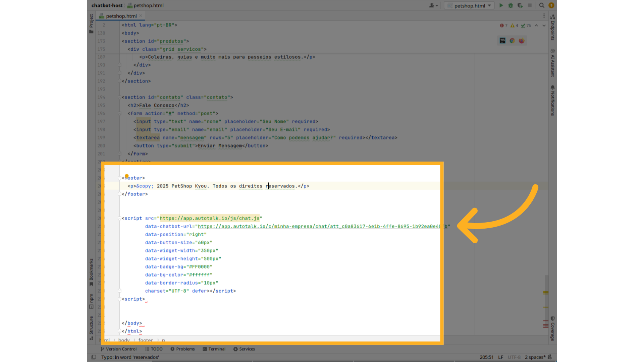Open editor tab options three-dot menu
Screen dimensions: 644x362
point(544,16)
